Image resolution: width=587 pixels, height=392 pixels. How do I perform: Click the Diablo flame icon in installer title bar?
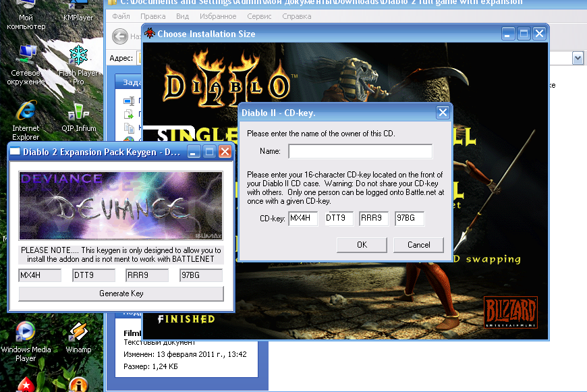point(150,33)
